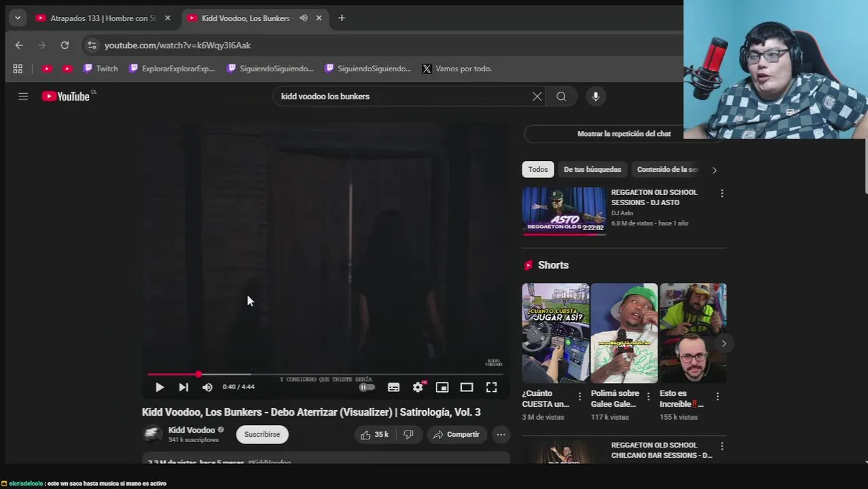View site information icon in address bar
The height and width of the screenshot is (489, 868).
(x=92, y=46)
